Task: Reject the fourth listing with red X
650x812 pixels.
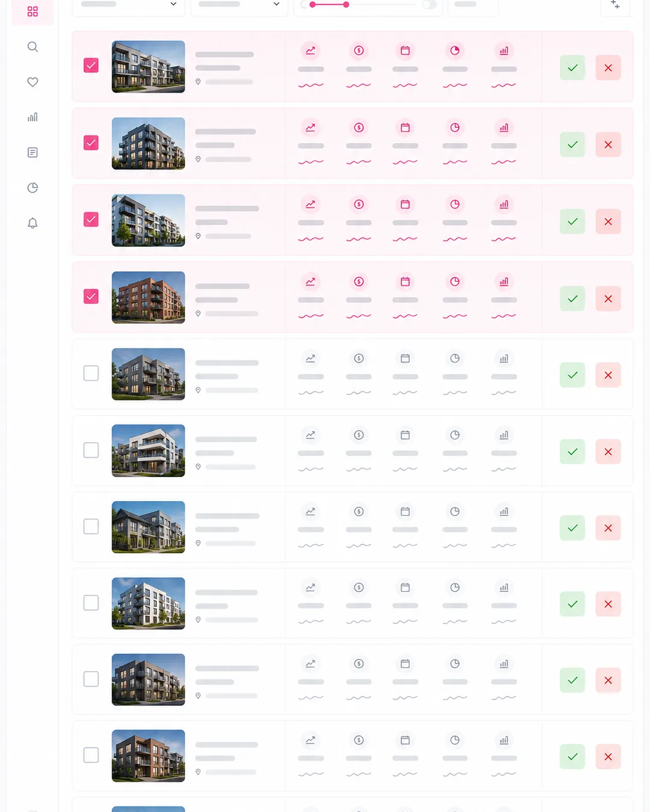Action: click(608, 298)
